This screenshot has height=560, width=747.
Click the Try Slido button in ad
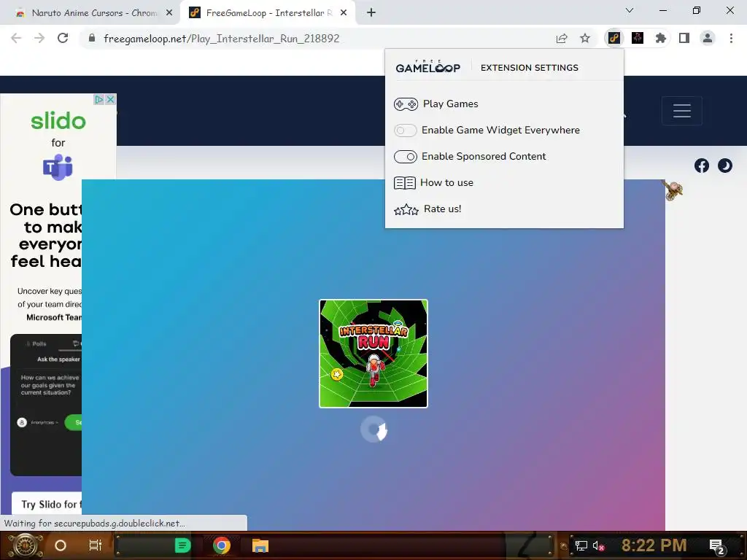coord(47,505)
